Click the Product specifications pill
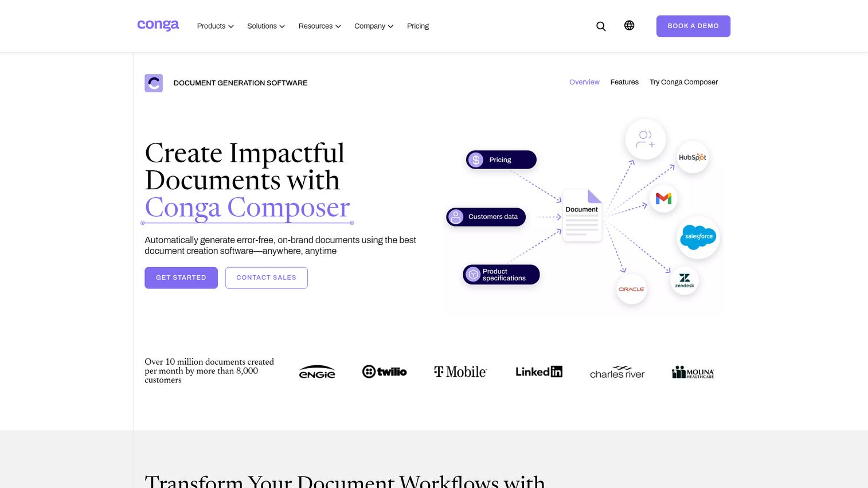868x488 pixels. 501,275
